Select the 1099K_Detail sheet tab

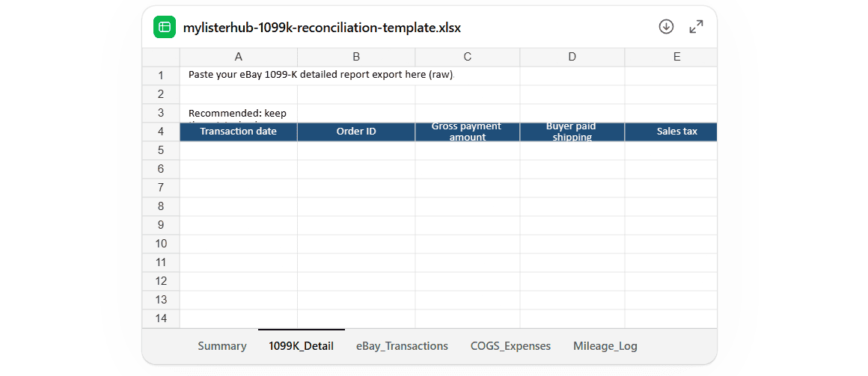(301, 346)
